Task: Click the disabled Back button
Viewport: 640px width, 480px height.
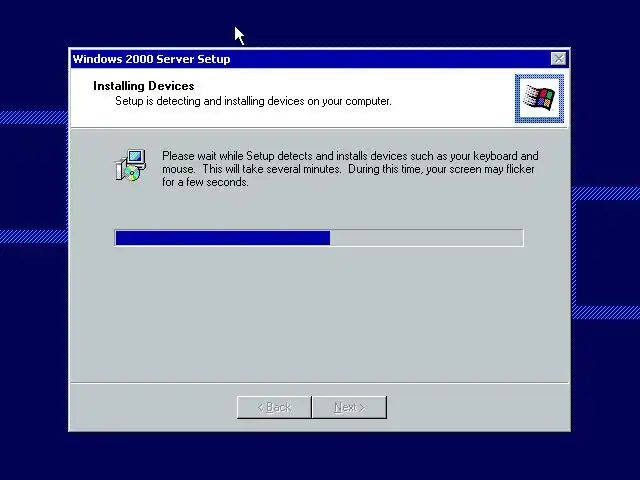Action: (x=274, y=407)
